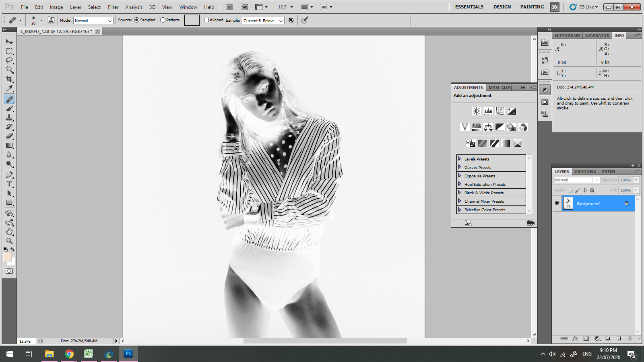This screenshot has width=644, height=362.
Task: Select the Crop tool
Action: tap(9, 79)
